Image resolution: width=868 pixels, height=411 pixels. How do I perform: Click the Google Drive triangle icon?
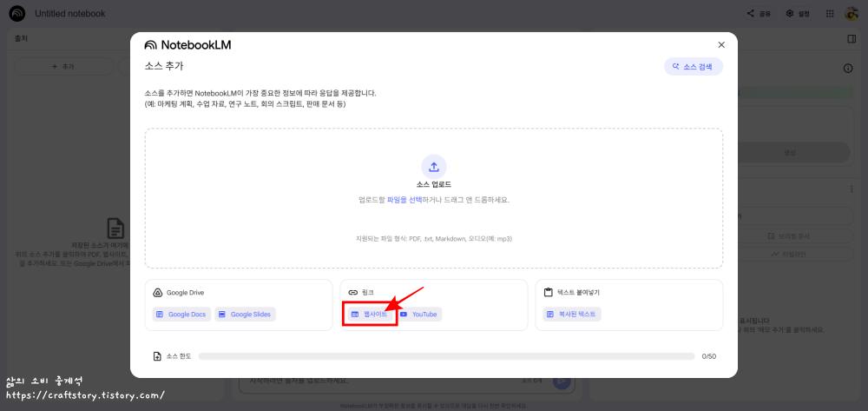coord(157,293)
